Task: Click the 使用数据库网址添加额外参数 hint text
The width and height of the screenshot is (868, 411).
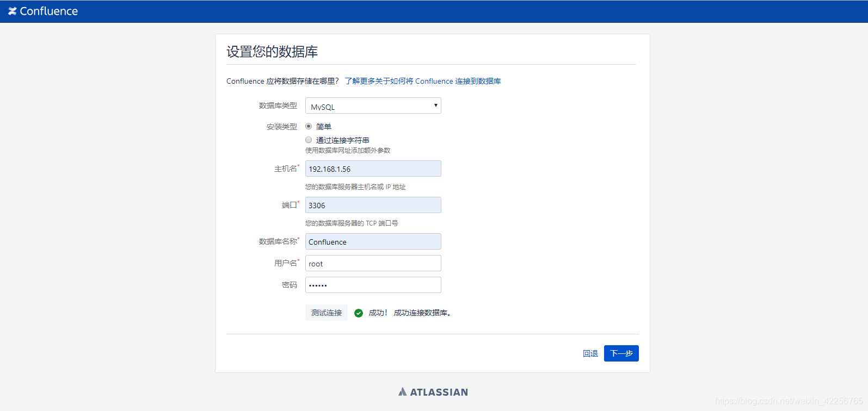Action: [x=348, y=151]
